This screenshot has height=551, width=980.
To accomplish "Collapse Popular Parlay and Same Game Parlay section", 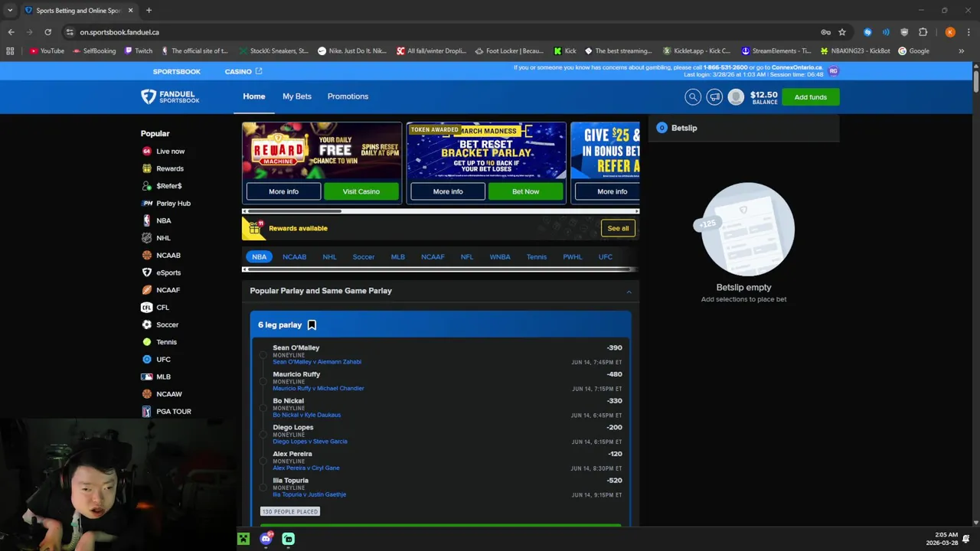I will pos(629,291).
